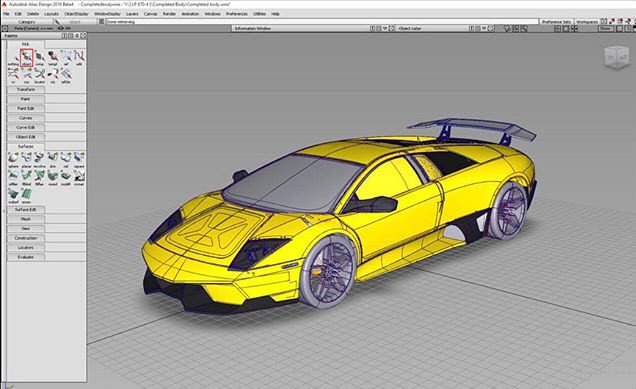The height and width of the screenshot is (389, 636).
Task: Open the Utilities menu
Action: click(259, 14)
